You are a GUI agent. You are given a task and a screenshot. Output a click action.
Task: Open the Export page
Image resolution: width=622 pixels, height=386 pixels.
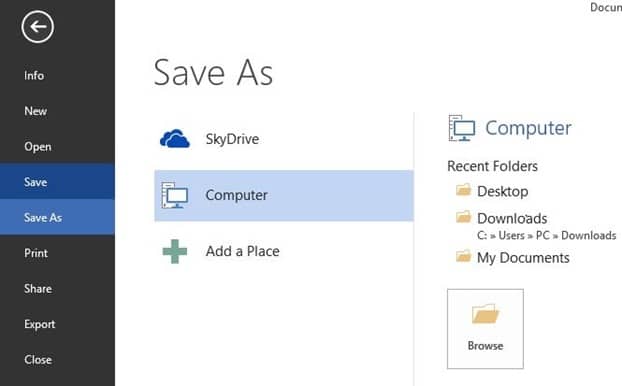tap(39, 324)
